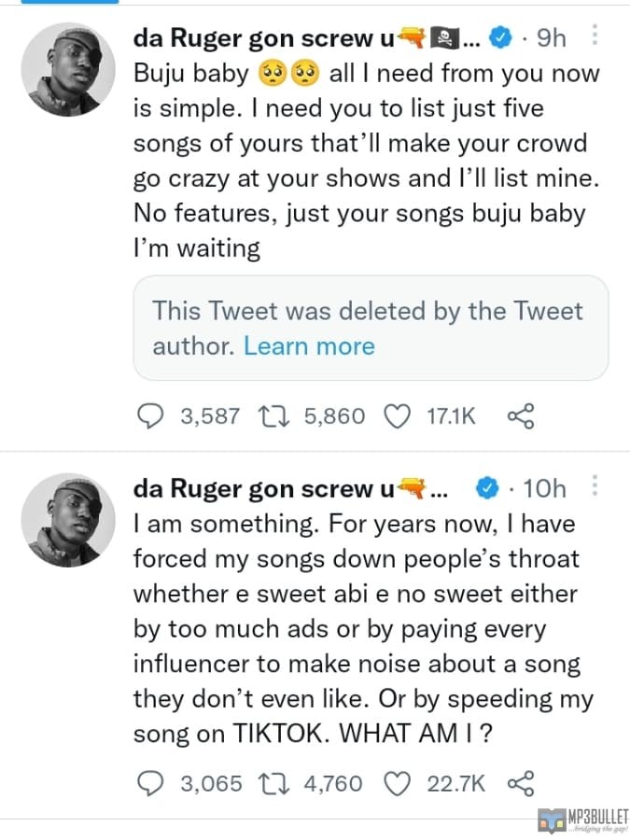This screenshot has width=630, height=840.
Task: Open more options on the 10h tweet
Action: pyautogui.click(x=596, y=486)
